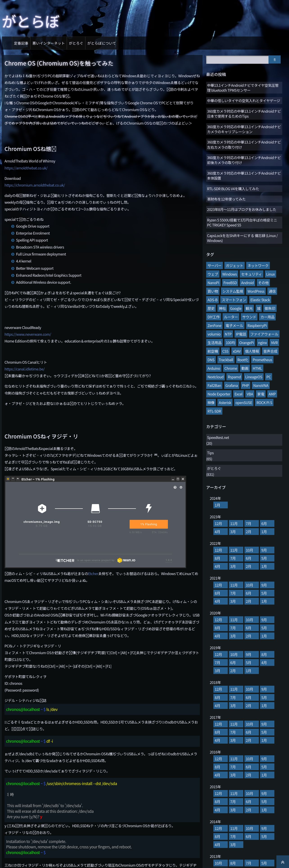The width and height of the screenshot is (289, 868).
Task: Open the 2022年 10月 archive
Action: (251, 550)
